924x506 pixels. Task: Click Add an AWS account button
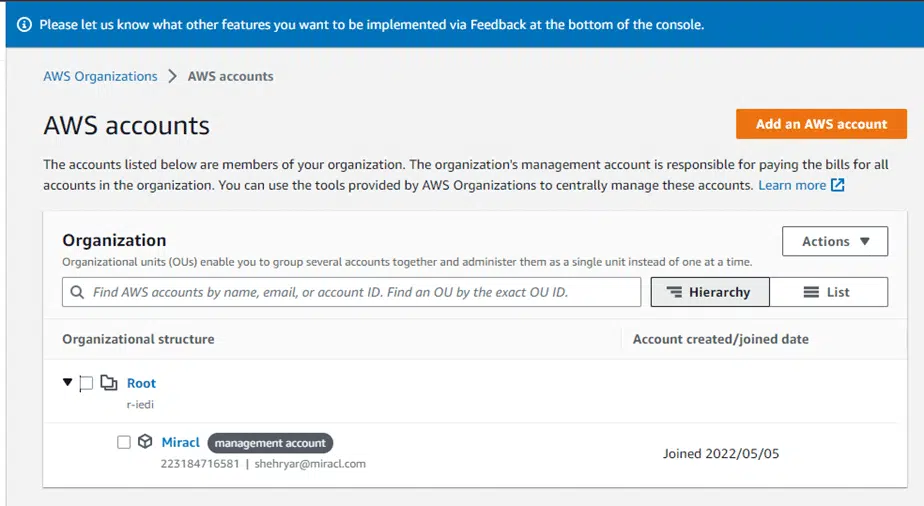[821, 124]
